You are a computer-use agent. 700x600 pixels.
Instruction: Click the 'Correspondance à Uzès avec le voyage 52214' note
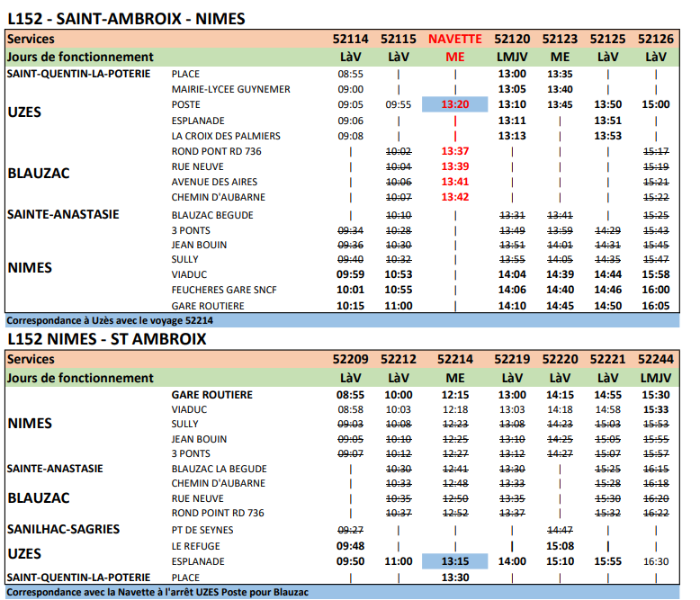point(110,320)
